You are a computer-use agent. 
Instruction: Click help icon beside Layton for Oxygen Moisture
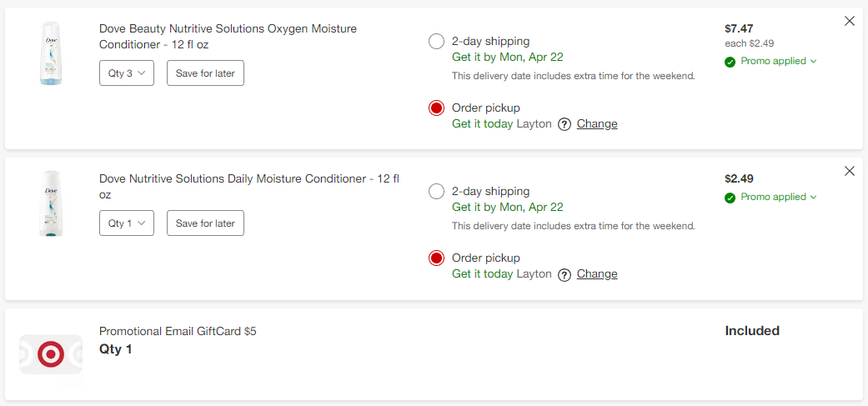coord(564,124)
